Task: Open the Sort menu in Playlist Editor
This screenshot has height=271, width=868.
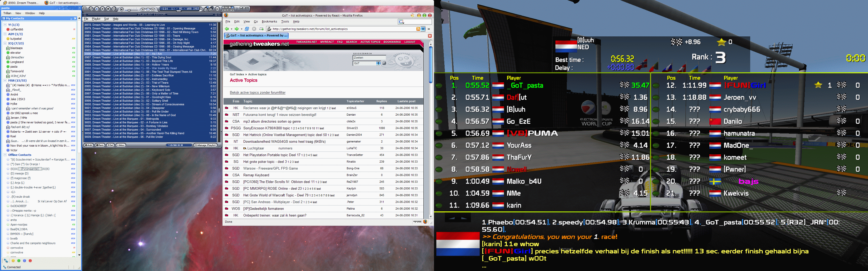Action: click(x=106, y=19)
